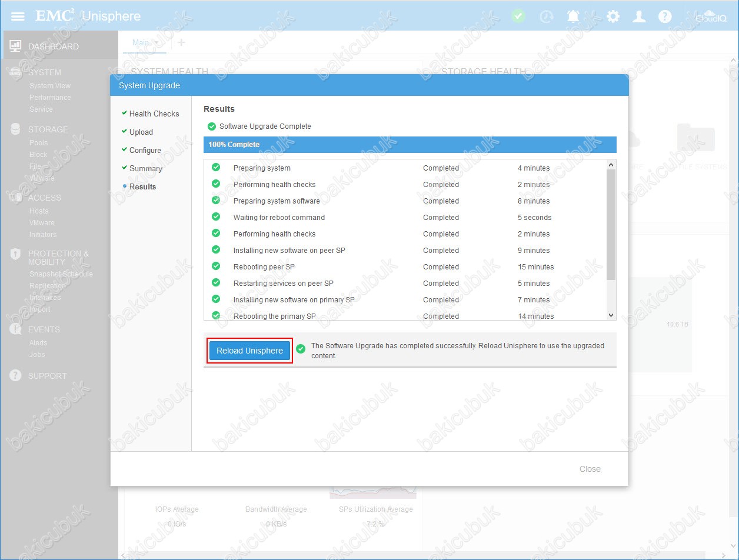This screenshot has height=560, width=739.
Task: Open Hosts under Access
Action: click(39, 211)
